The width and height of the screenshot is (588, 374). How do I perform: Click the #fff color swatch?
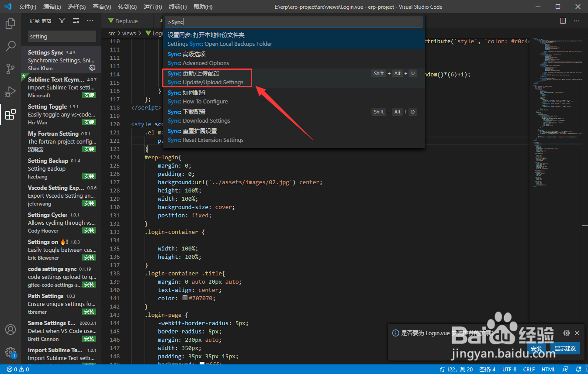[202, 365]
